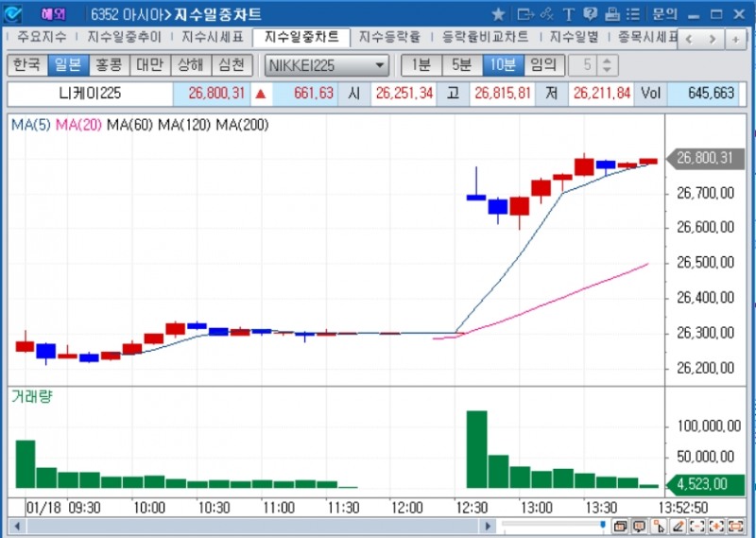
Task: Select the pencil drawing tool
Action: coord(678,526)
